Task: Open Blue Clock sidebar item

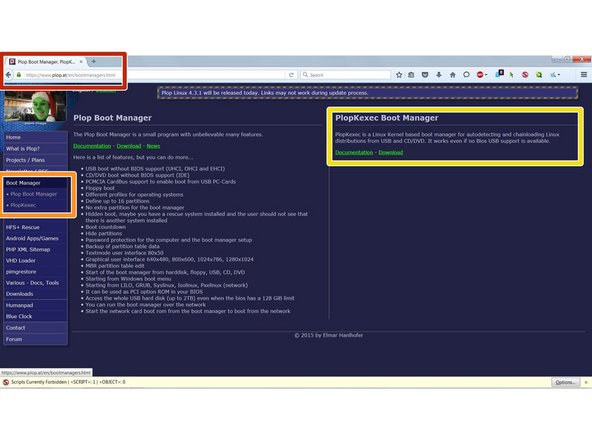Action: coord(35,316)
